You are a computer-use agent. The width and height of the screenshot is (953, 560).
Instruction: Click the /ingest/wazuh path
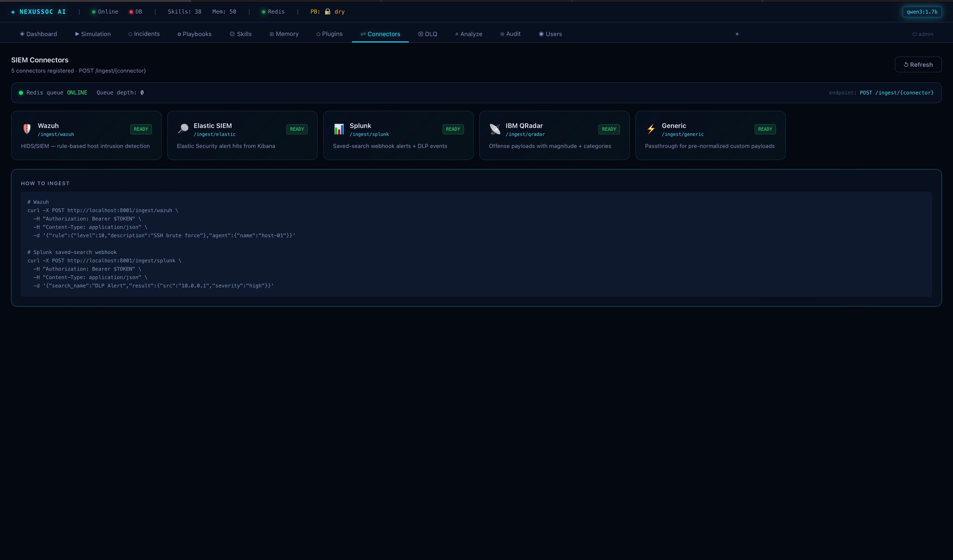(56, 134)
